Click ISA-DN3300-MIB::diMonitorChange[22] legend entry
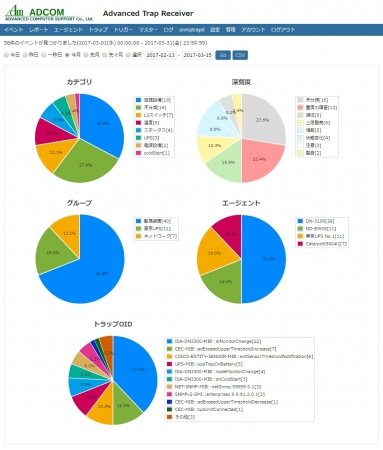The width and height of the screenshot is (383, 450). (x=214, y=341)
